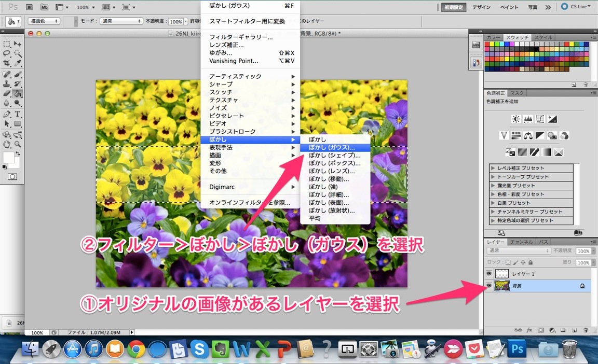
Task: Click the デザイン workspace button
Action: click(482, 7)
